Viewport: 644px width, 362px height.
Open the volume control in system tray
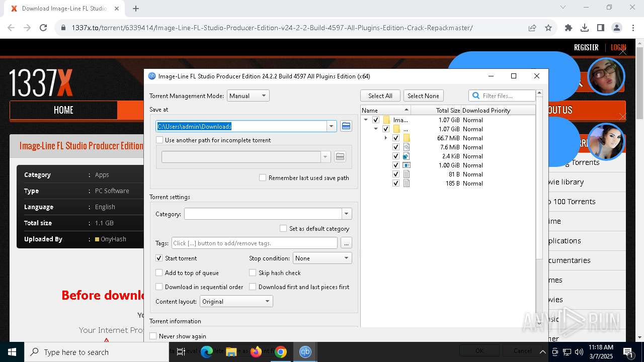point(579,352)
